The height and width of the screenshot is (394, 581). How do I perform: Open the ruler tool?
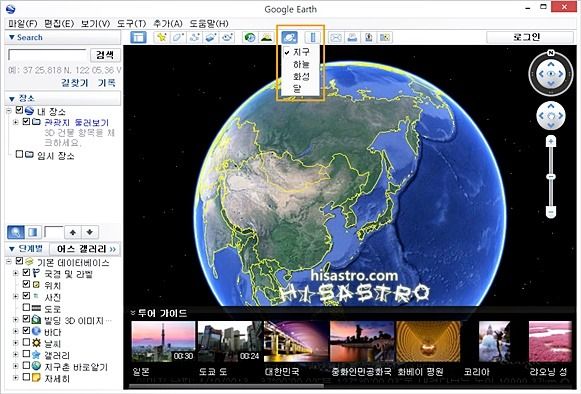click(312, 37)
